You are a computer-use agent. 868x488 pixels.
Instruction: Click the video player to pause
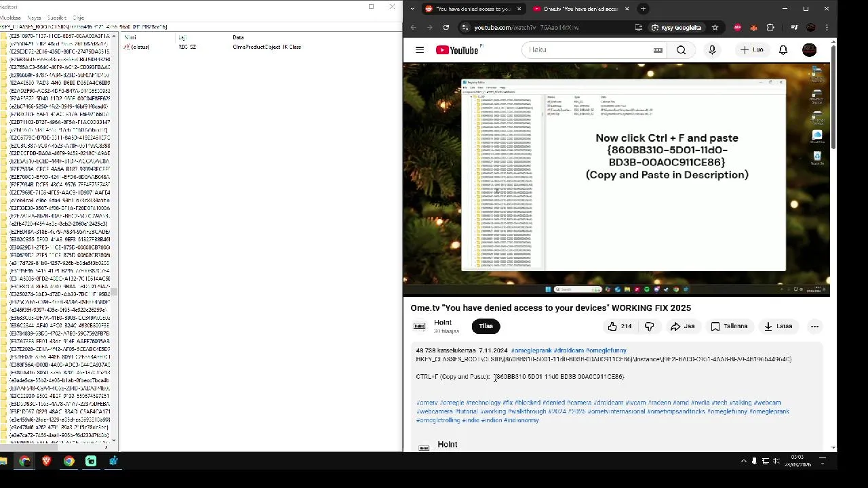(616, 179)
